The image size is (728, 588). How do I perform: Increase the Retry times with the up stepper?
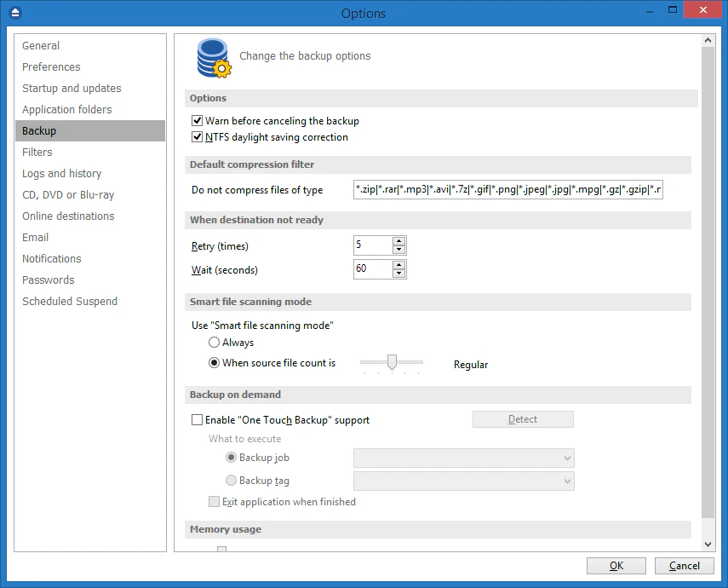pos(398,239)
